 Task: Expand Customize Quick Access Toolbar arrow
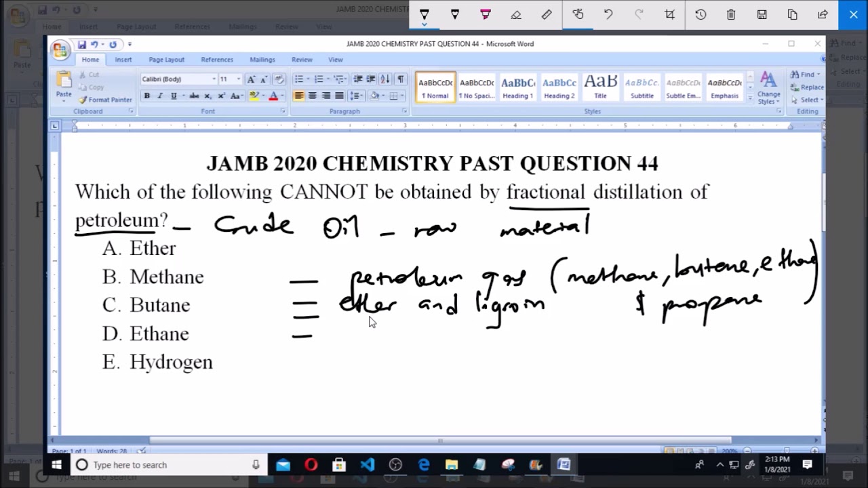[x=130, y=45]
